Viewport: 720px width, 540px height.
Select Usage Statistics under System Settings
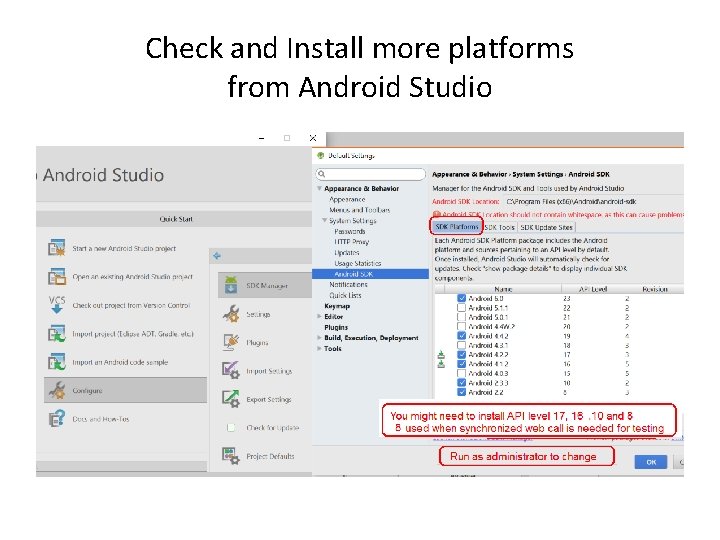point(358,263)
